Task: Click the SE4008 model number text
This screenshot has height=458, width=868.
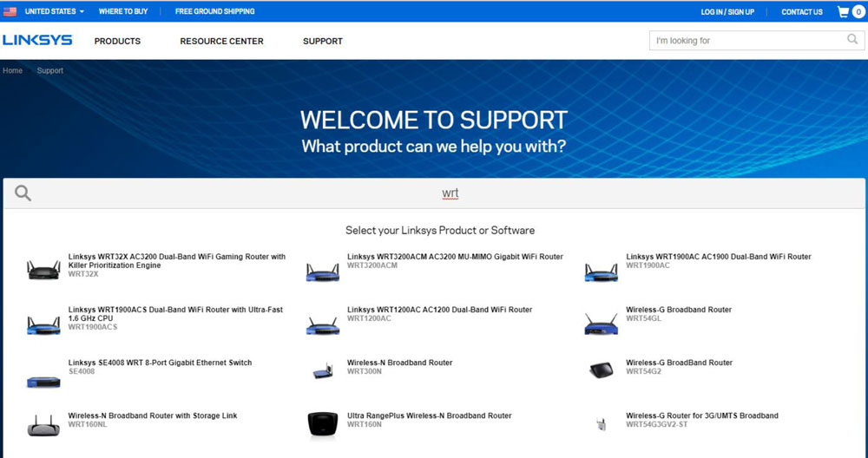Action: click(x=82, y=372)
